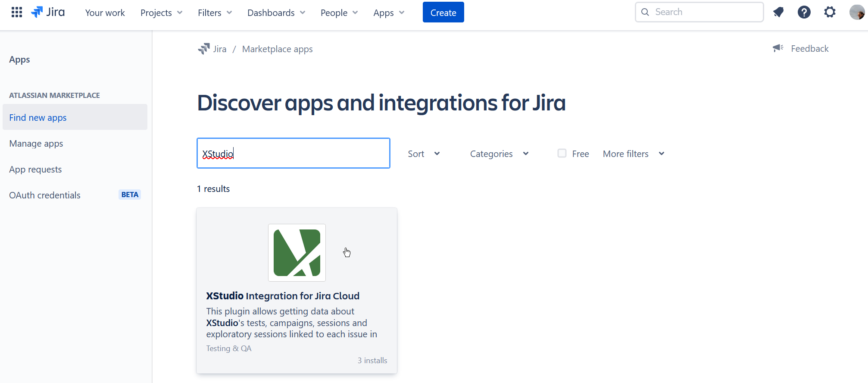Click the '3 installs' text
Image resolution: width=868 pixels, height=383 pixels.
(372, 361)
